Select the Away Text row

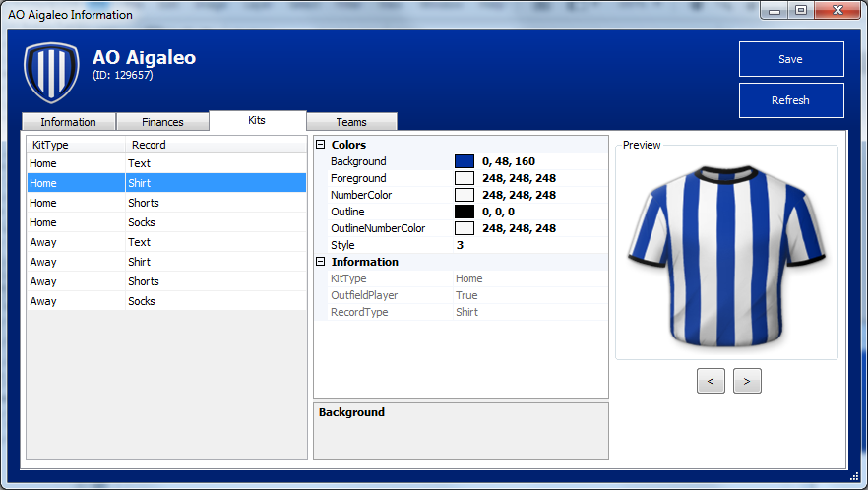pos(166,242)
